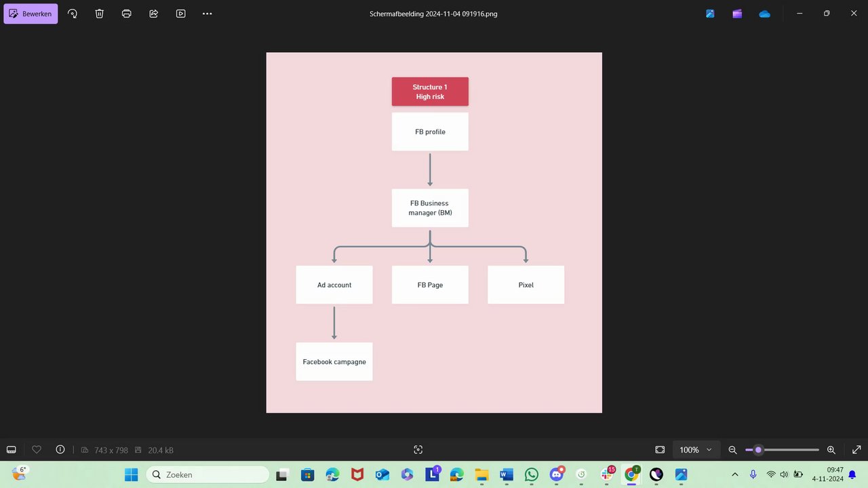Open the blue Designer app icon in title bar
The width and height of the screenshot is (868, 488).
[710, 14]
